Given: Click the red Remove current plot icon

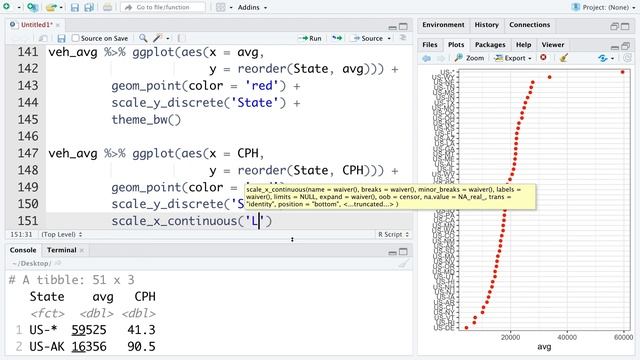Looking at the screenshot, I should click(x=543, y=58).
